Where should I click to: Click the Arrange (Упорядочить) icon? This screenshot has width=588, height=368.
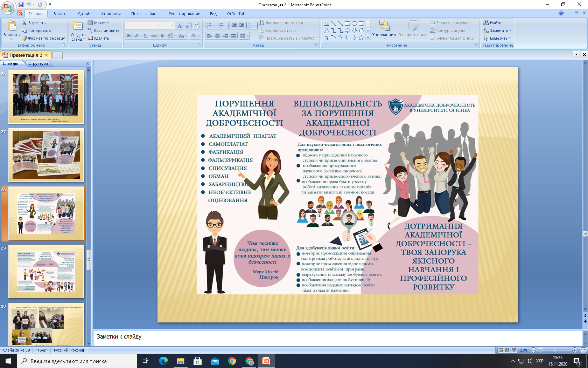pos(384,26)
